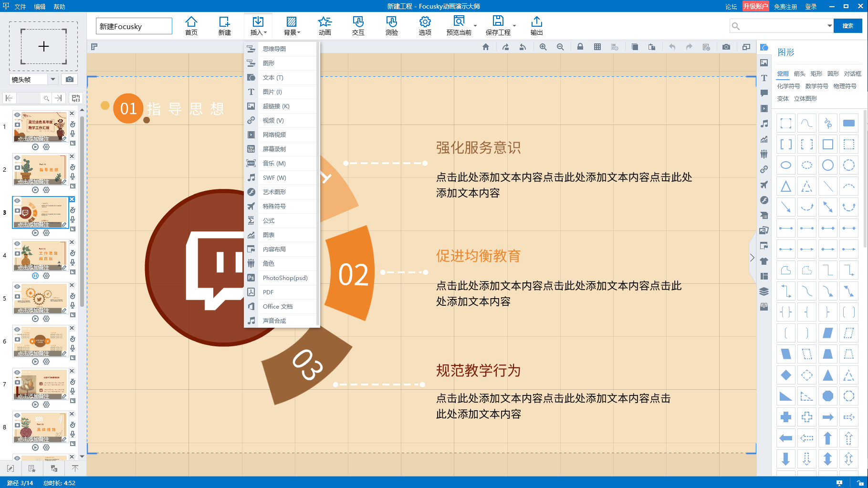The width and height of the screenshot is (868, 488).
Task: Rotate canvas counter-clockwise icon
Action: point(523,47)
